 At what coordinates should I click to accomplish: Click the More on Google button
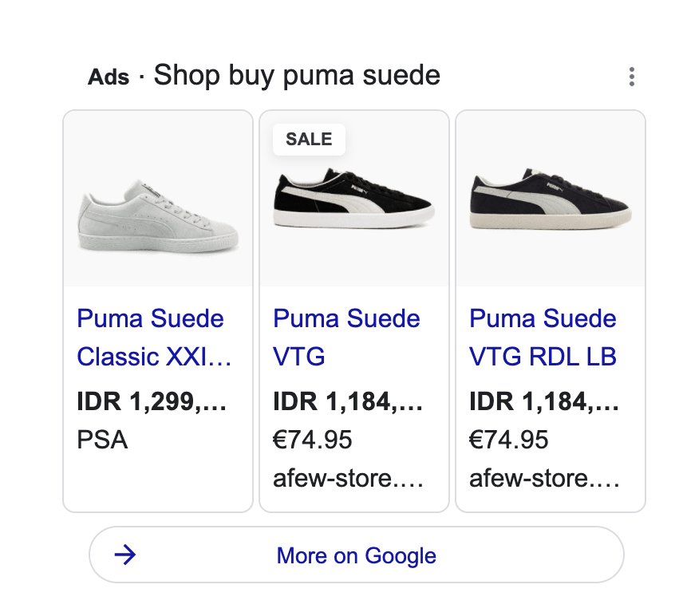[x=356, y=555]
